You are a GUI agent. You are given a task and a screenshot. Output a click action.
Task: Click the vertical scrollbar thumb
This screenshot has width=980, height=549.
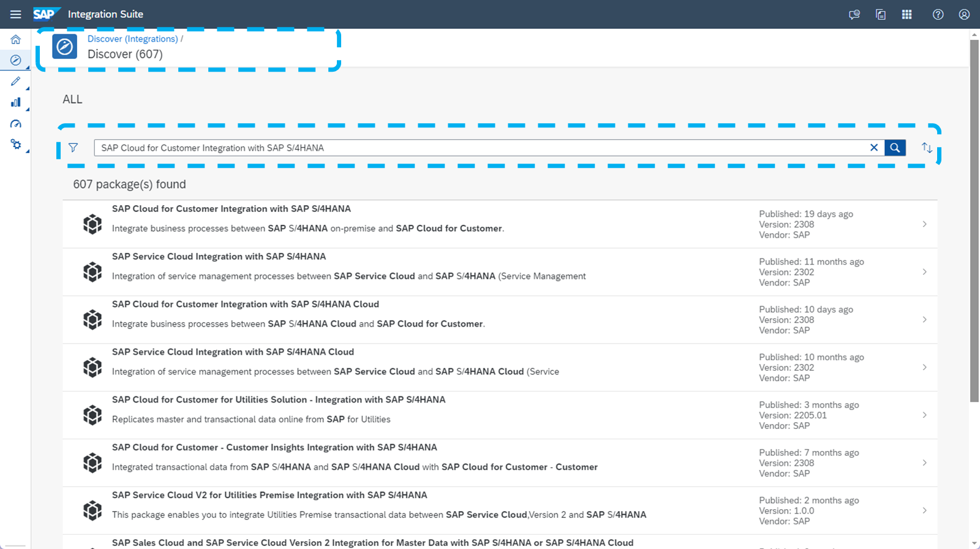(974, 221)
